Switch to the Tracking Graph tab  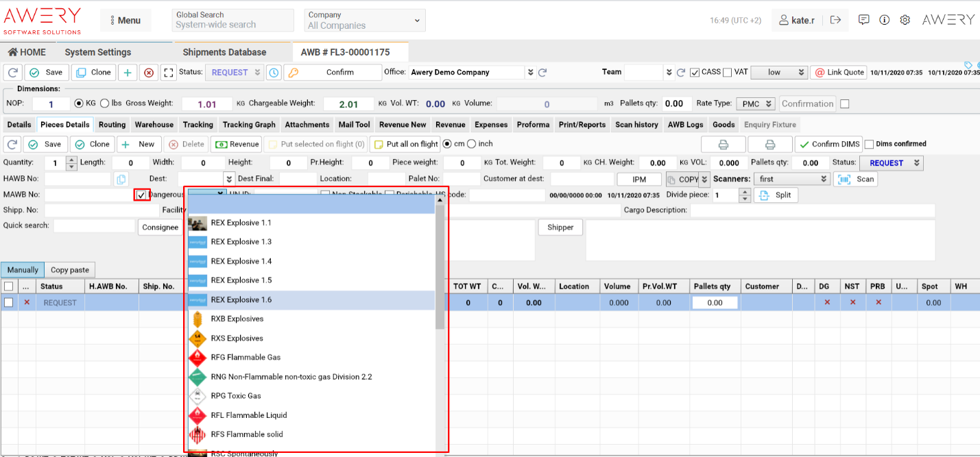click(249, 125)
